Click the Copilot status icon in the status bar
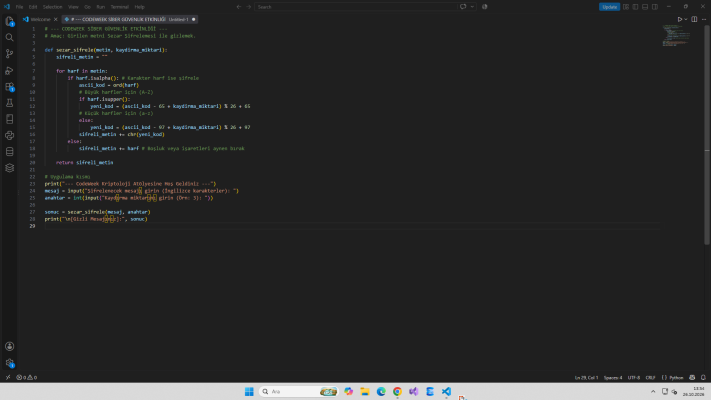This screenshot has width=711, height=400. [x=692, y=377]
